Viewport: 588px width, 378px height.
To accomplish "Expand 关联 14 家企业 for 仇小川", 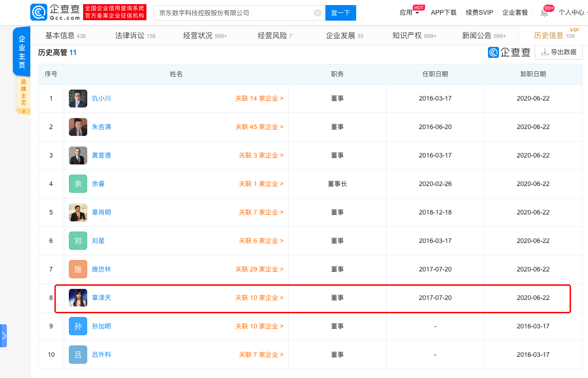I will coord(259,98).
